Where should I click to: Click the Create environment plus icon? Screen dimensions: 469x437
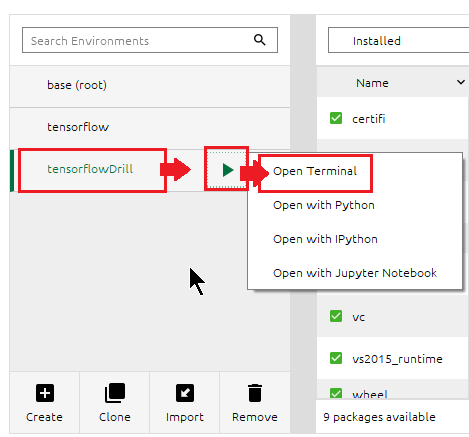point(45,393)
